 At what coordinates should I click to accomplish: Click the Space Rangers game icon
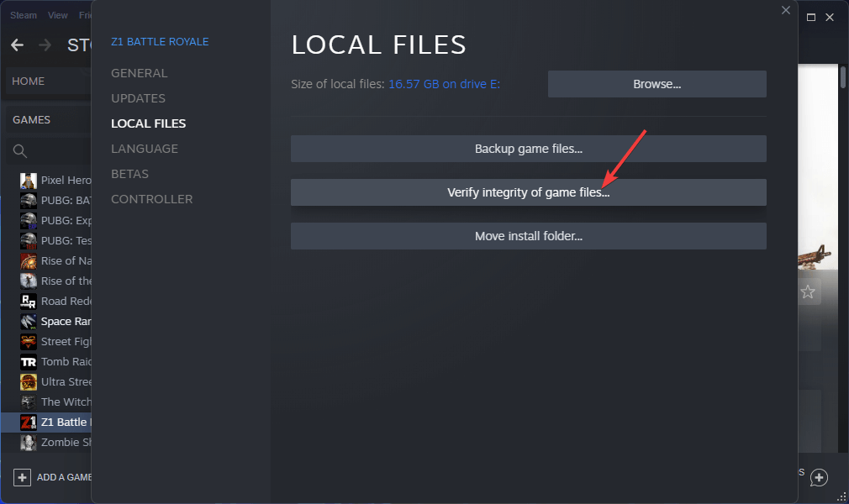28,321
